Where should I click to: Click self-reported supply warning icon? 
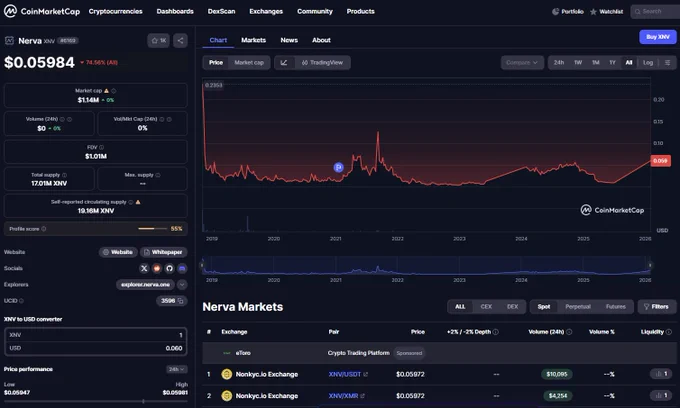coord(138,202)
